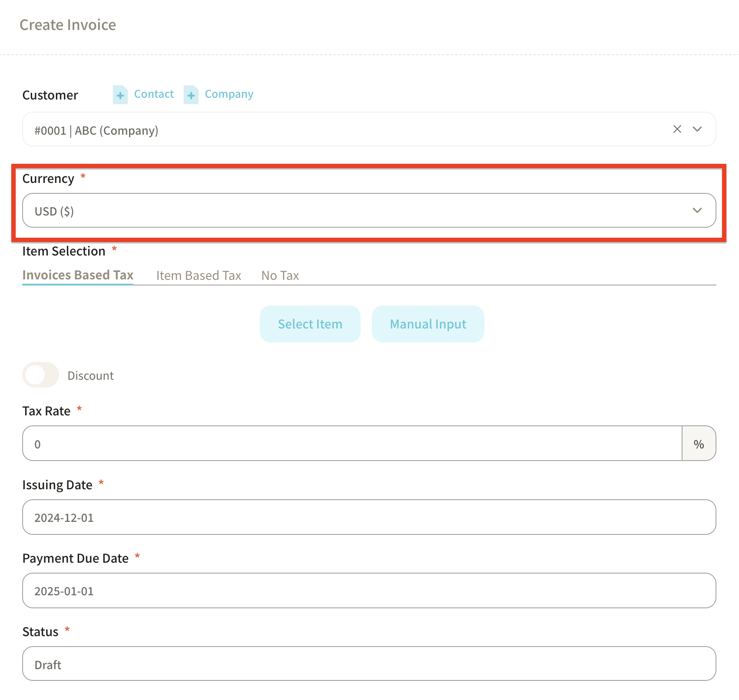Click into the Tax Rate input field

[x=352, y=444]
